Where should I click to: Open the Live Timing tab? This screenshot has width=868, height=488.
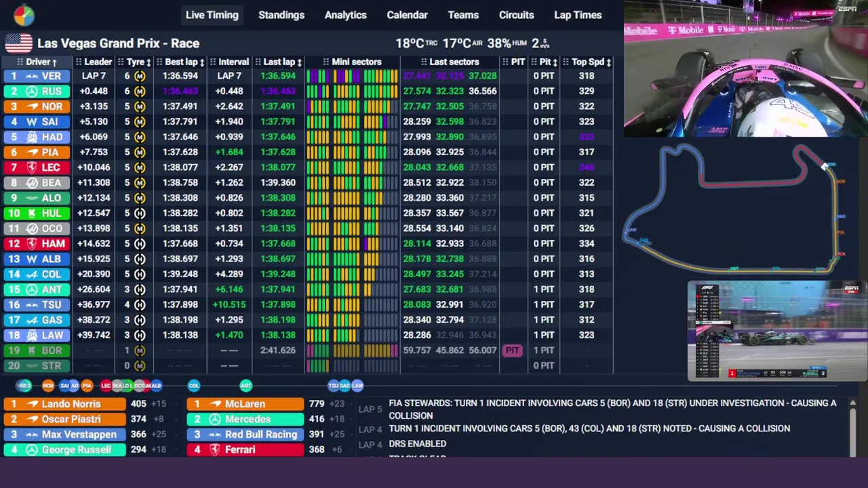point(212,15)
